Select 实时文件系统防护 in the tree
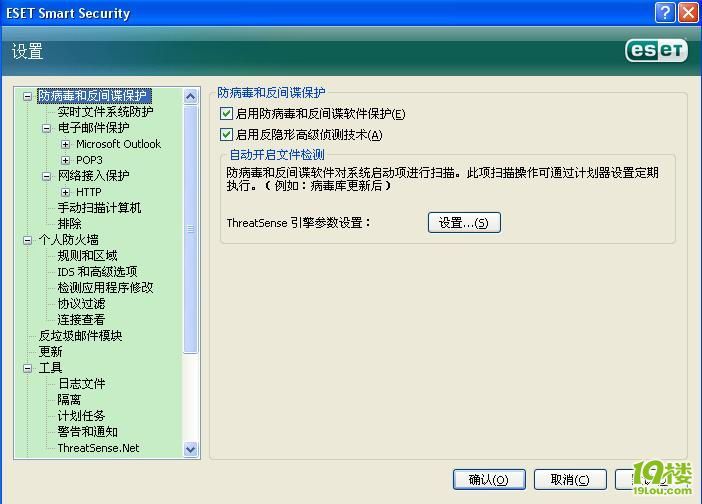The height and width of the screenshot is (504, 702). pyautogui.click(x=105, y=111)
